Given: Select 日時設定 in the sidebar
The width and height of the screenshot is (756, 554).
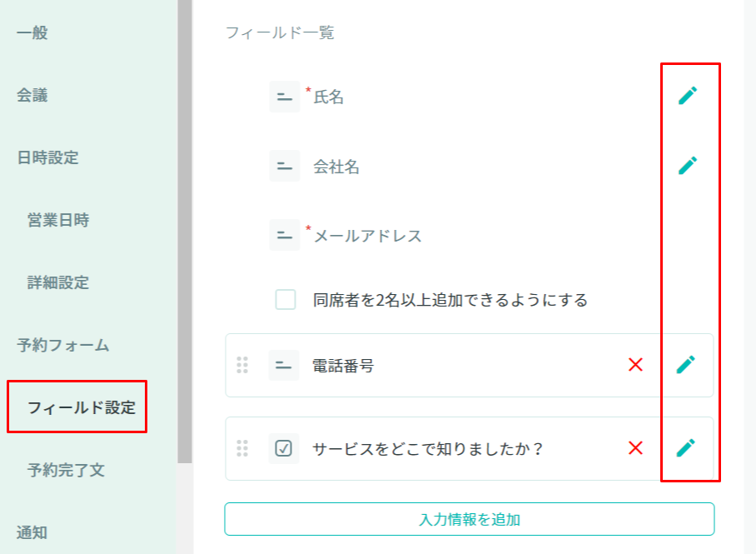Looking at the screenshot, I should coord(47,157).
